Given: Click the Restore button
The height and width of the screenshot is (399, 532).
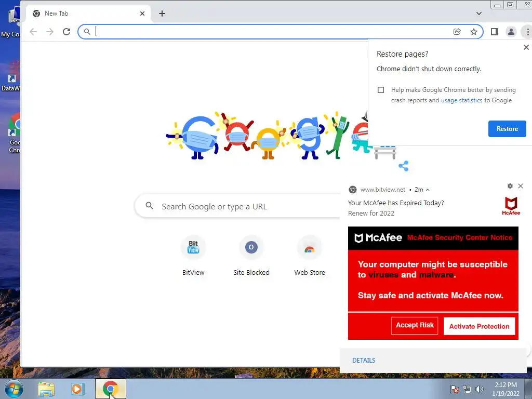Looking at the screenshot, I should (507, 129).
